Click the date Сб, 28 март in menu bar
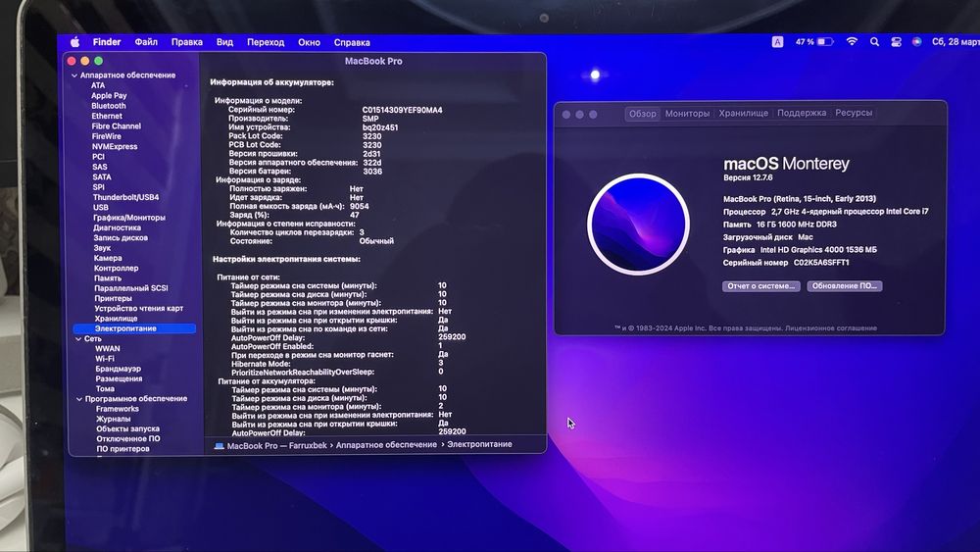The height and width of the screenshot is (552, 980). pyautogui.click(x=955, y=42)
